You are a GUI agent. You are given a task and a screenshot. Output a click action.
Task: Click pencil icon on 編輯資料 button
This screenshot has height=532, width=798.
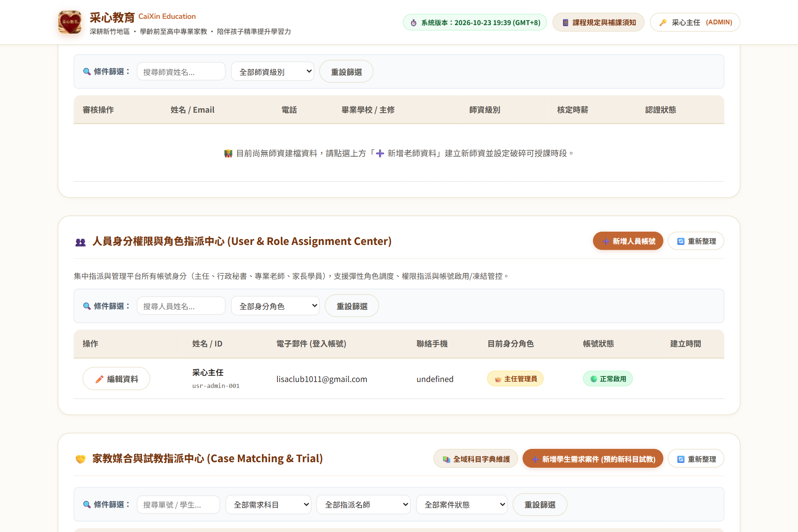point(99,379)
